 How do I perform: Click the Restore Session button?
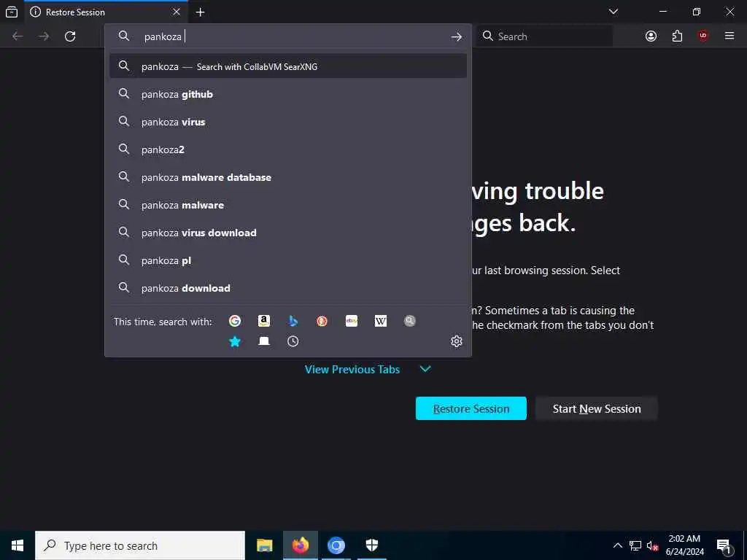click(x=471, y=408)
